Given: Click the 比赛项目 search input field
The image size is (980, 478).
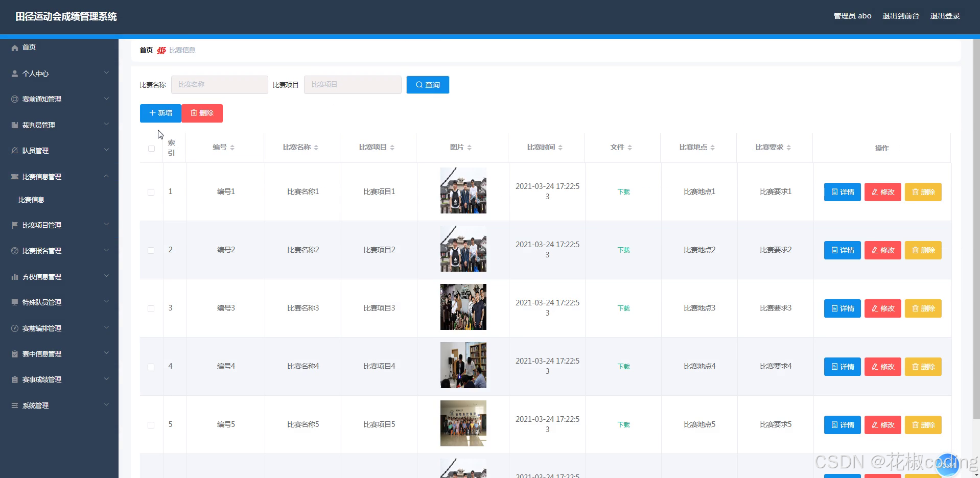Looking at the screenshot, I should pos(353,85).
